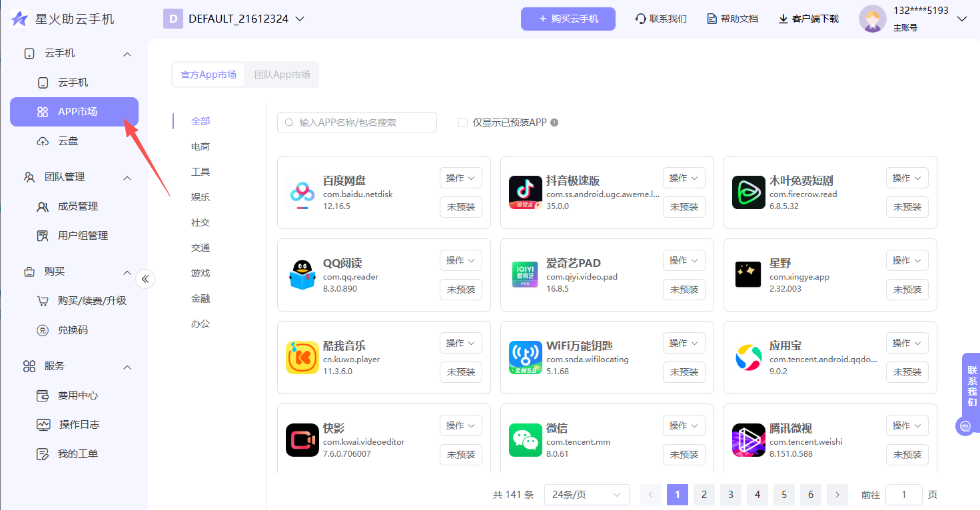Open the 24条/页 page size dropdown
Screen dimensions: 980x510
[x=586, y=495]
